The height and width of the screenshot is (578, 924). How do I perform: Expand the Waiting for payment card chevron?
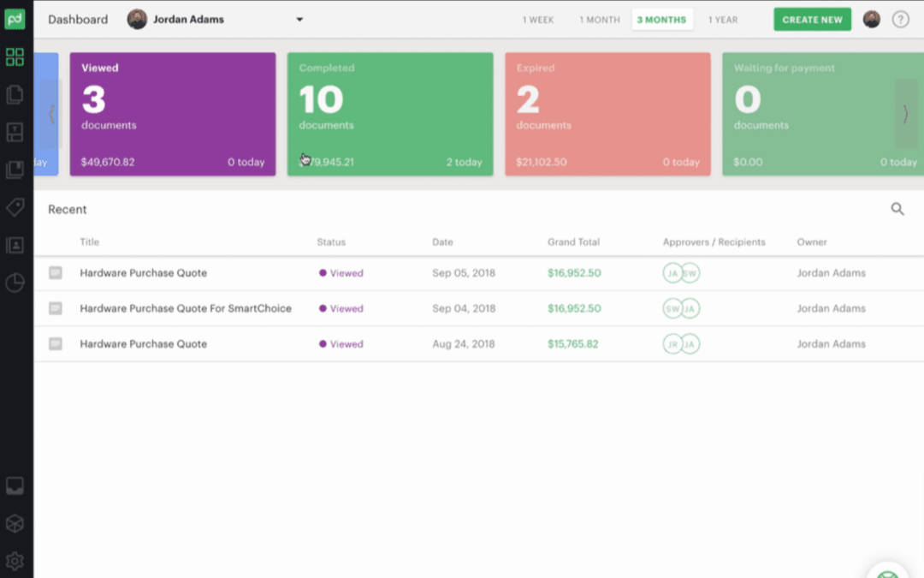(x=905, y=113)
